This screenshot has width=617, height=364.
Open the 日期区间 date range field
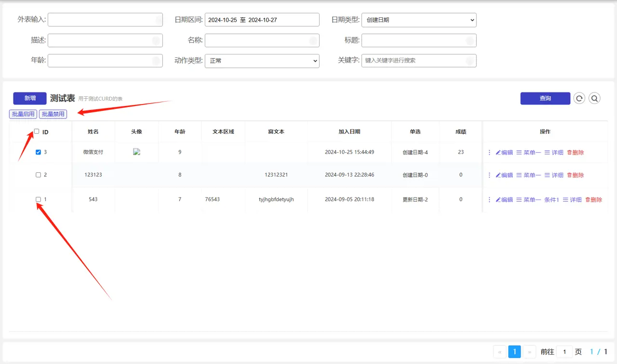262,20
